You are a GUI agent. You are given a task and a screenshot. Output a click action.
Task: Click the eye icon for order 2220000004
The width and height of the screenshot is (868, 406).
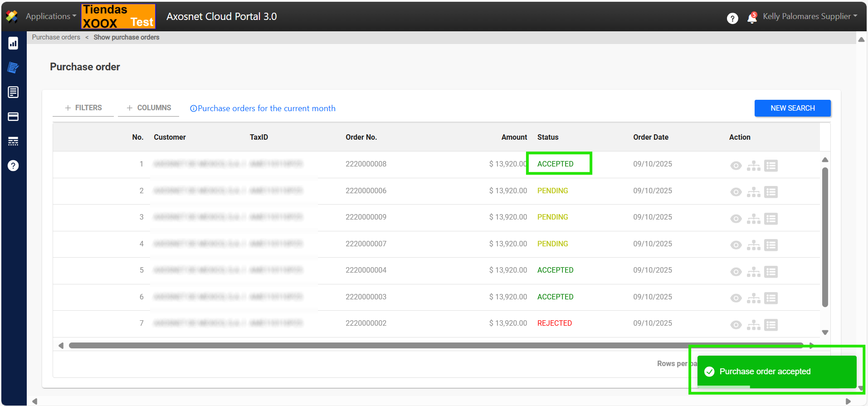(x=736, y=272)
